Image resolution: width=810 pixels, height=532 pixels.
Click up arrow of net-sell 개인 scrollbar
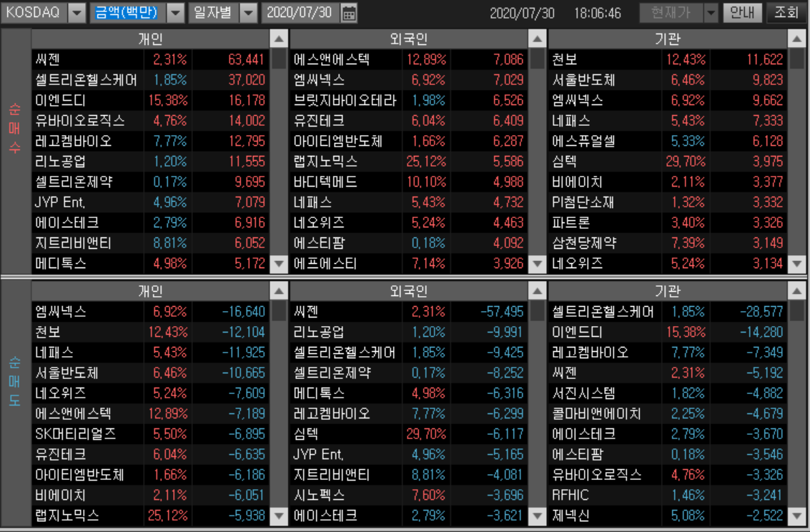[279, 291]
